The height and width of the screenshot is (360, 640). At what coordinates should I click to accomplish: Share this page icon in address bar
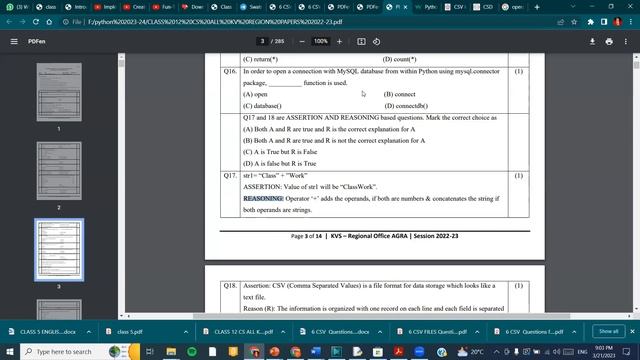pos(560,22)
